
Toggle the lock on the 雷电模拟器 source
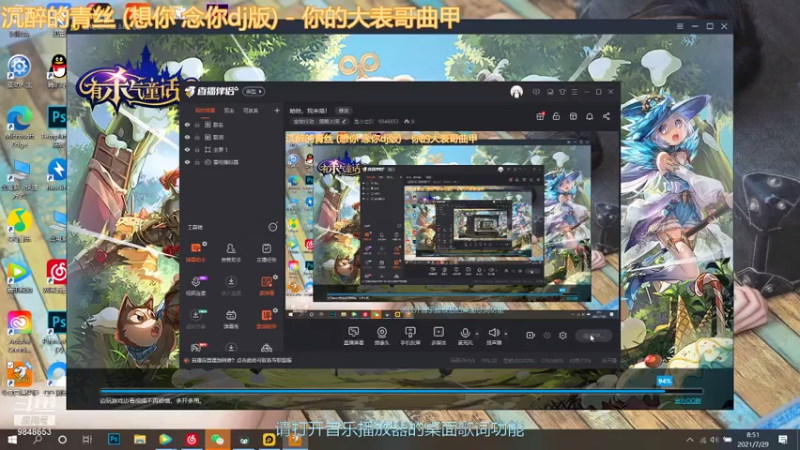[x=197, y=162]
